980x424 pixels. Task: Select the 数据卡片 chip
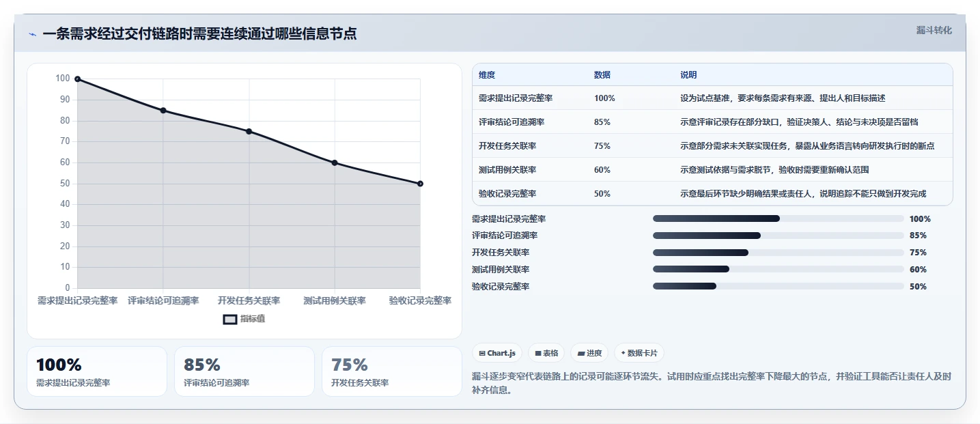tap(639, 353)
